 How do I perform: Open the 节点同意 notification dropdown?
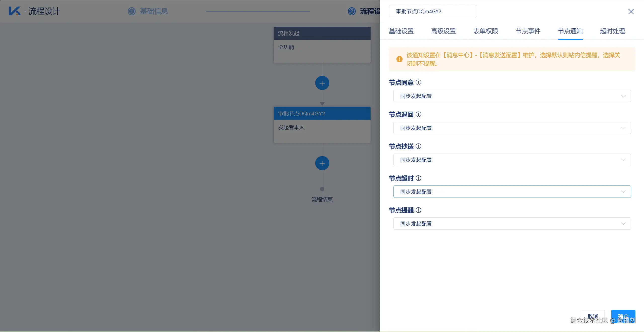512,96
